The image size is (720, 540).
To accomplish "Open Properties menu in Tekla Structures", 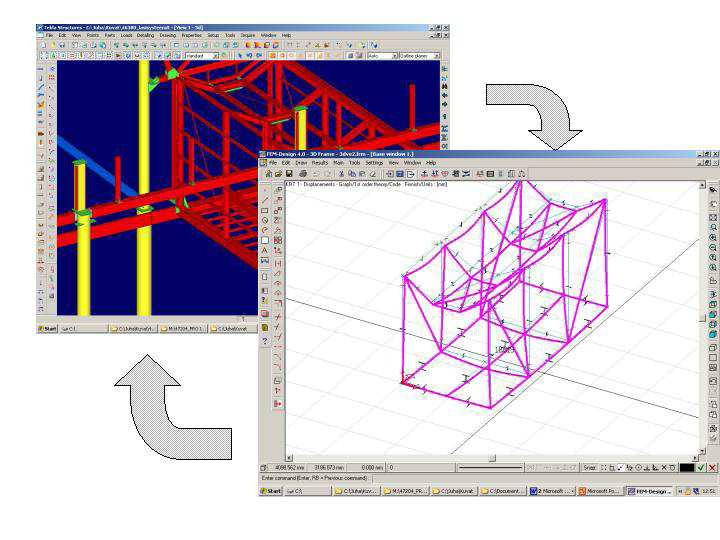I will click(x=191, y=35).
